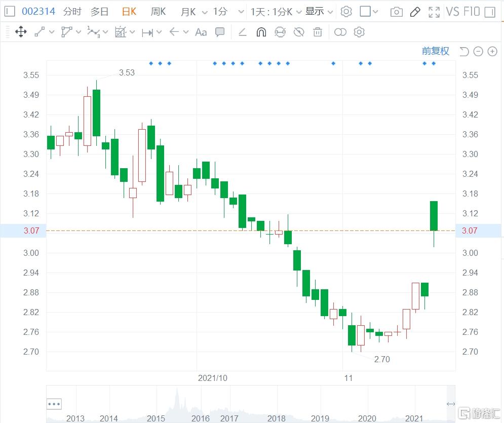
Task: Select the range measure arrow tool
Action: pyautogui.click(x=147, y=32)
